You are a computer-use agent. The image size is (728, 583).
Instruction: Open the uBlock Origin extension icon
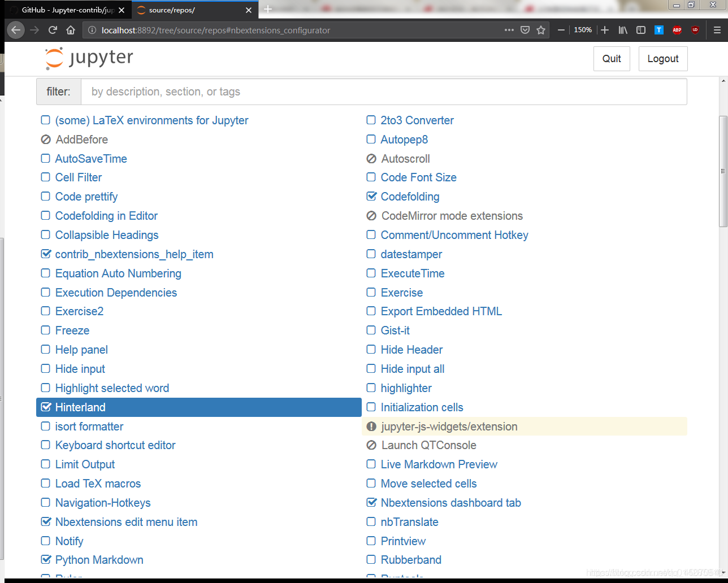695,30
